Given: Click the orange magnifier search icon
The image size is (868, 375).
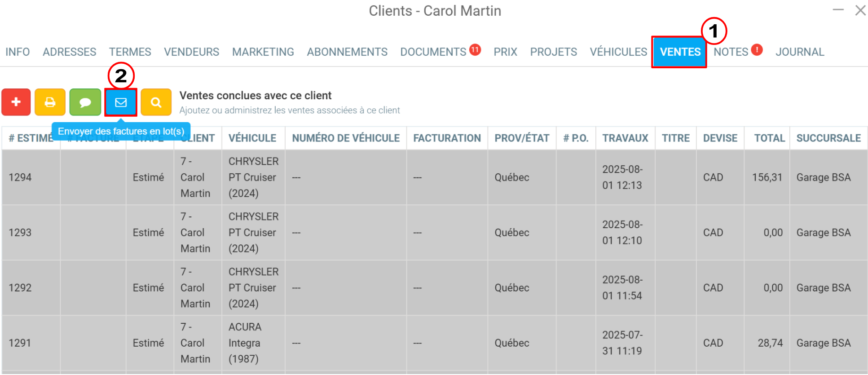Looking at the screenshot, I should tap(156, 102).
